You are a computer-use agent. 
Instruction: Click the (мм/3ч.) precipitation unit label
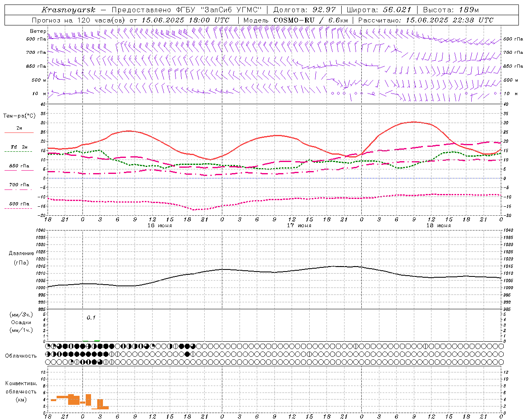[x=21, y=315]
